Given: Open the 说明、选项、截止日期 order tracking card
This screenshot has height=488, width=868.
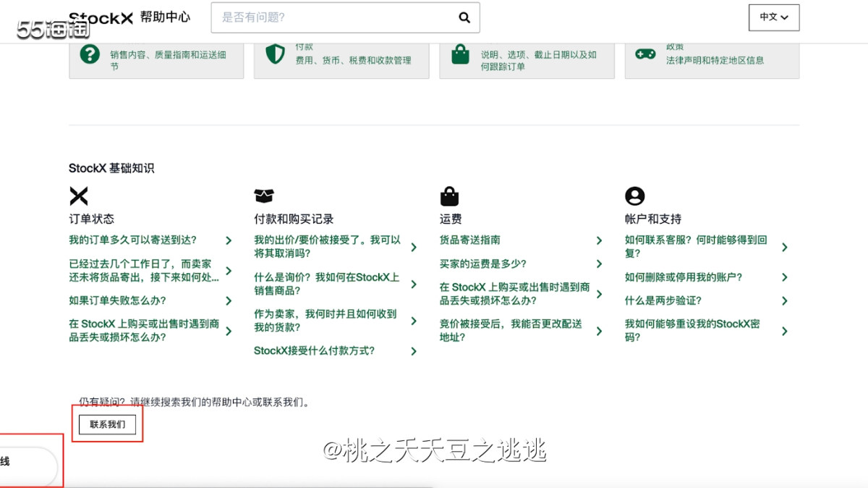Looking at the screenshot, I should [x=527, y=59].
